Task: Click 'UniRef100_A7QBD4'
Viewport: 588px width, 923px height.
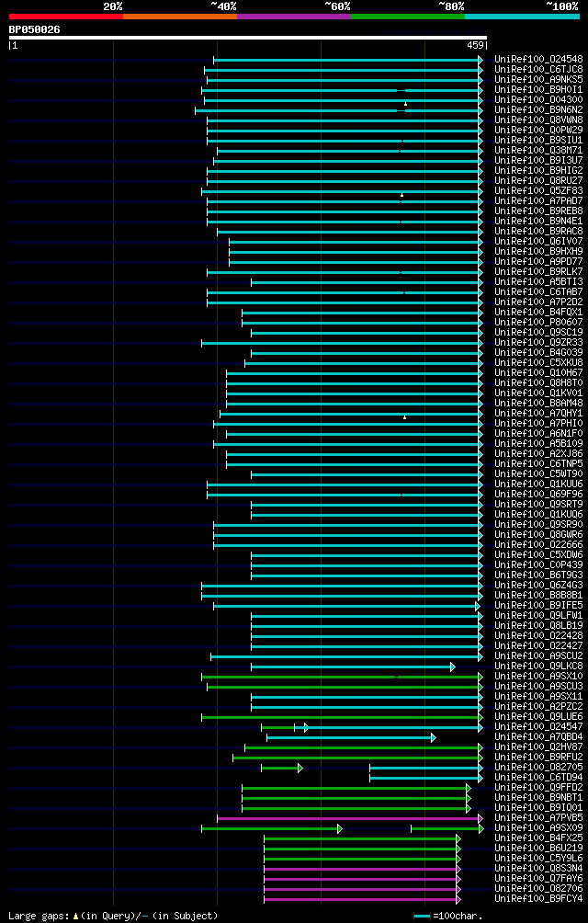Action: 538,737
